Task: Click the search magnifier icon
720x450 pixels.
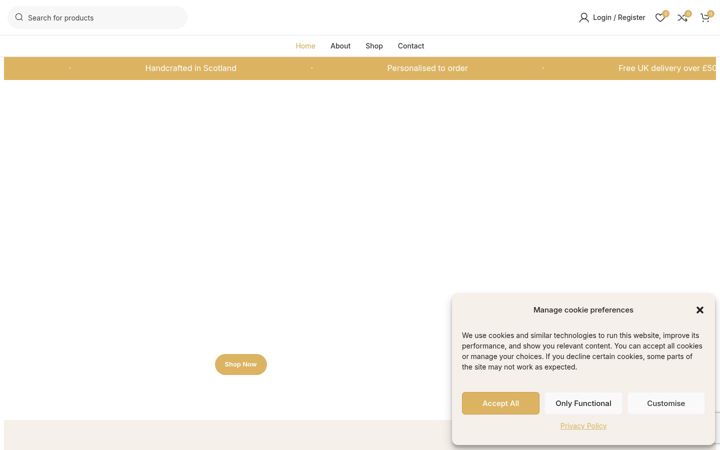Action: pyautogui.click(x=19, y=17)
